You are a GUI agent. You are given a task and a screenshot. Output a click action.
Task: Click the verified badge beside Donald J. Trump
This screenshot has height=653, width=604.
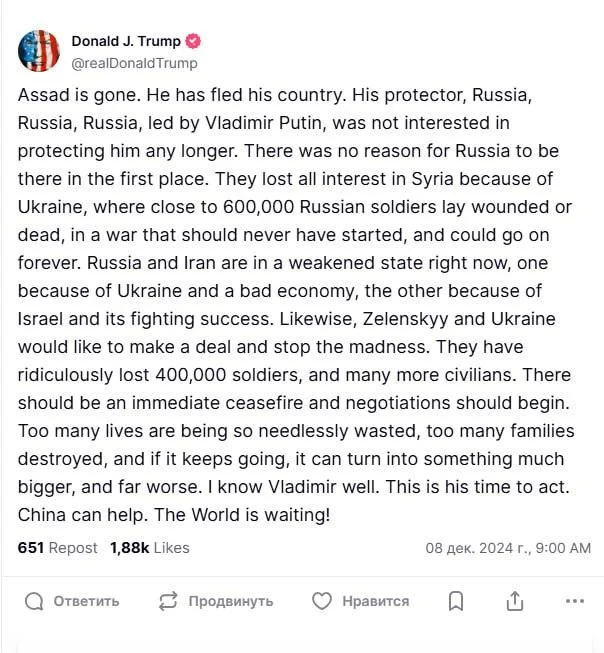tap(194, 41)
